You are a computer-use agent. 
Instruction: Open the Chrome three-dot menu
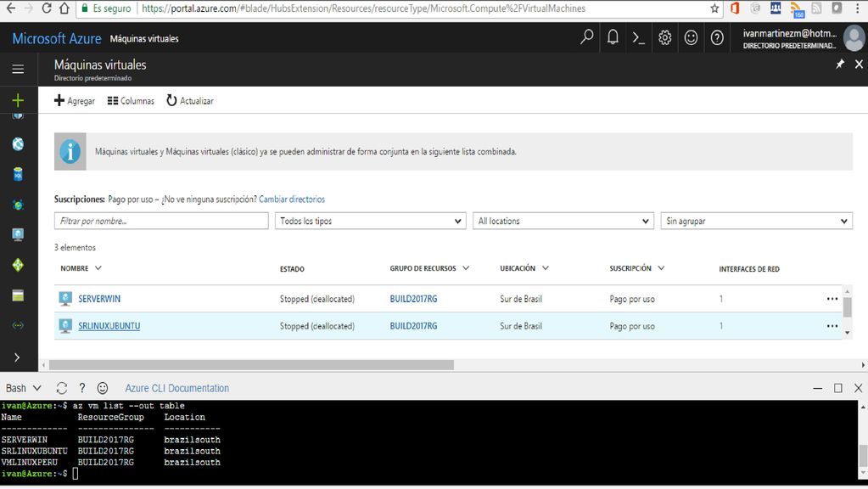click(x=858, y=8)
